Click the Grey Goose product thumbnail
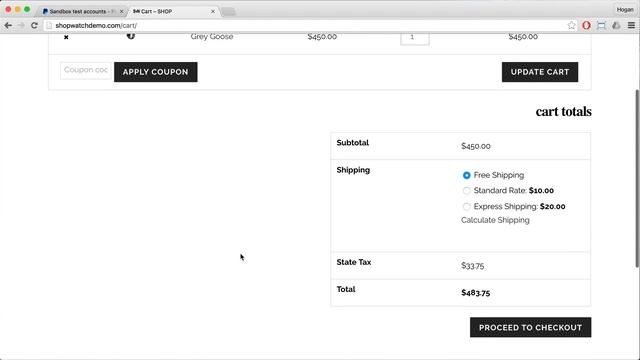640x360 pixels. pos(131,36)
